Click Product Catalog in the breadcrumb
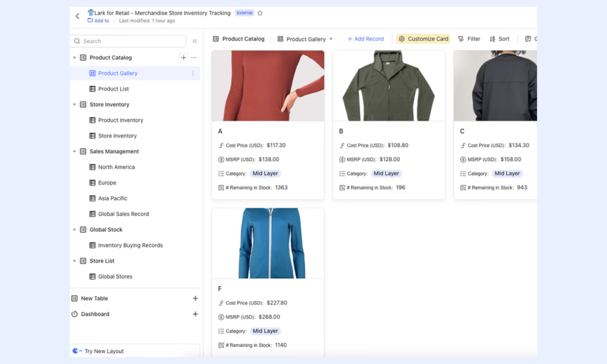This screenshot has height=364, width=607. pos(243,39)
